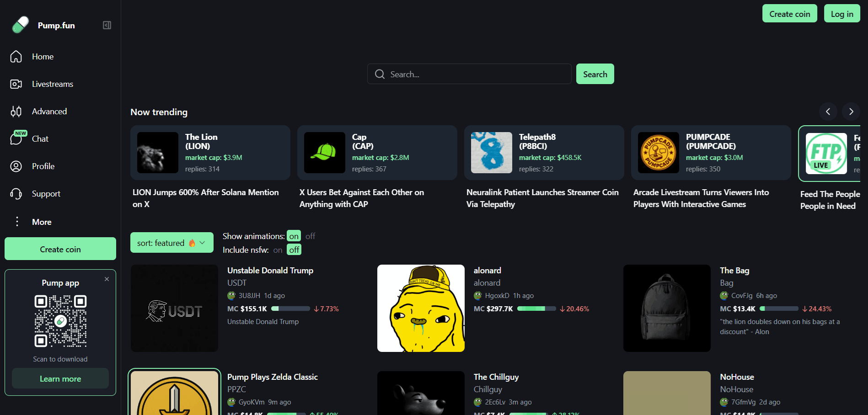This screenshot has width=868, height=415.
Task: Collapse the sidebar using the panel icon
Action: (x=107, y=25)
